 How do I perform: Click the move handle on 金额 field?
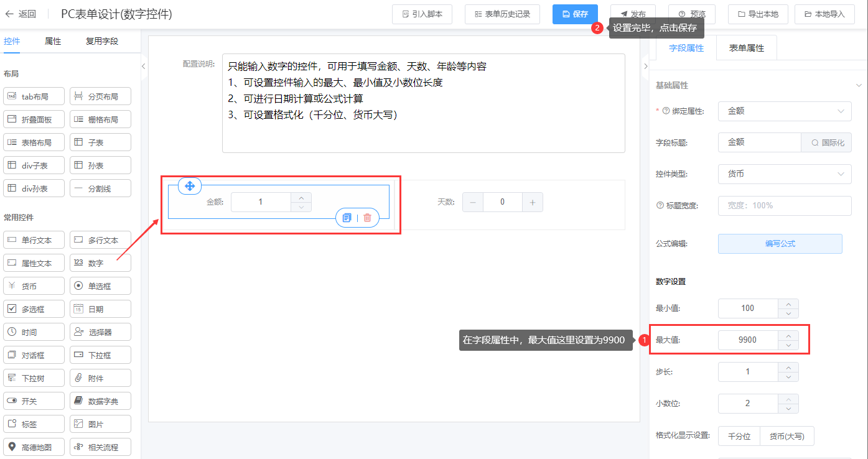pos(190,185)
